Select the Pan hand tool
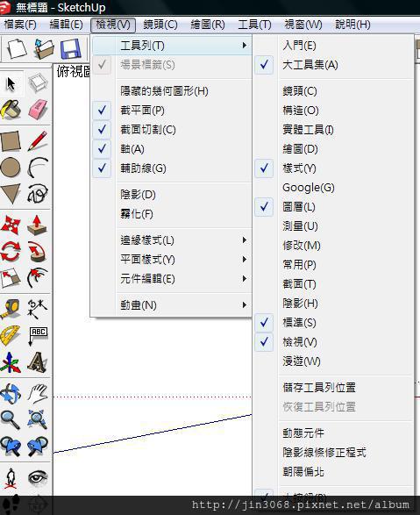This screenshot has height=515, width=420. click(38, 393)
